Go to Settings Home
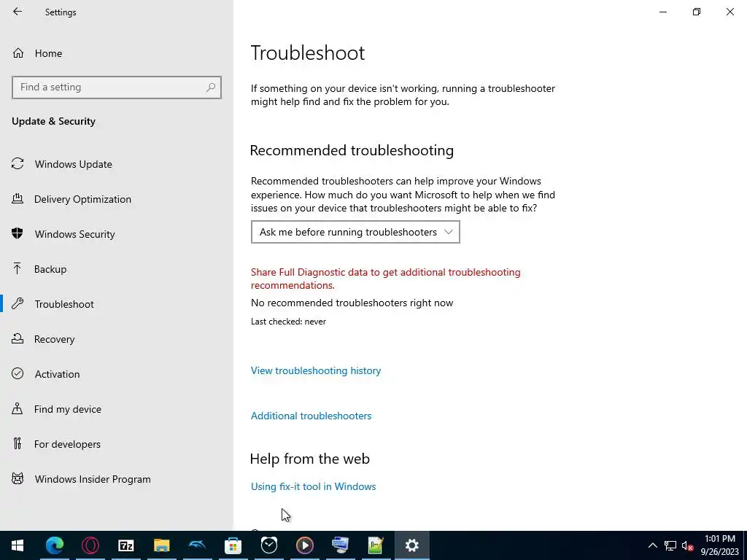Image resolution: width=747 pixels, height=560 pixels. click(117, 53)
